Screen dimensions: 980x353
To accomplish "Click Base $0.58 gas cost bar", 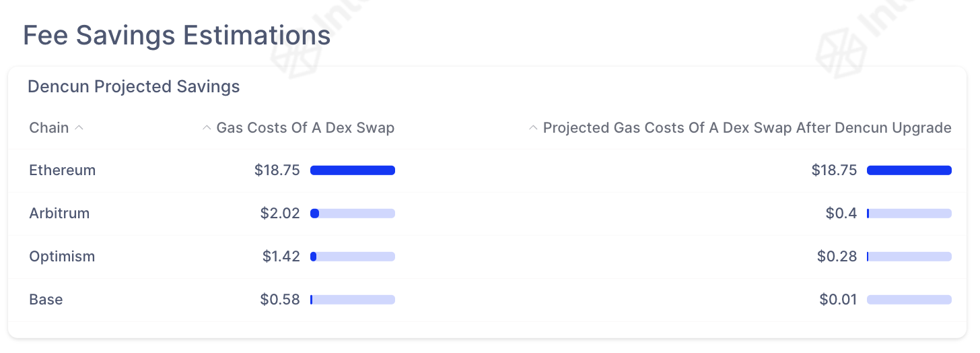I will [352, 300].
